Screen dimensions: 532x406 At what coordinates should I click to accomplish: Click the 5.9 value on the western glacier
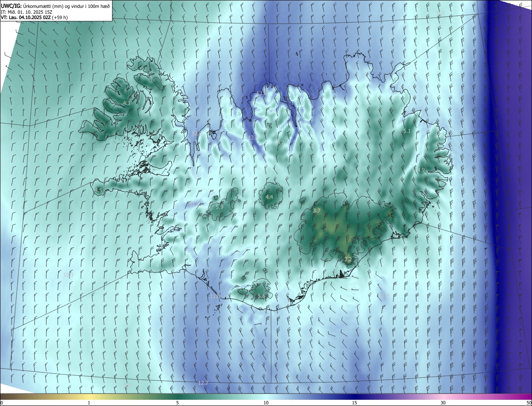click(x=219, y=207)
